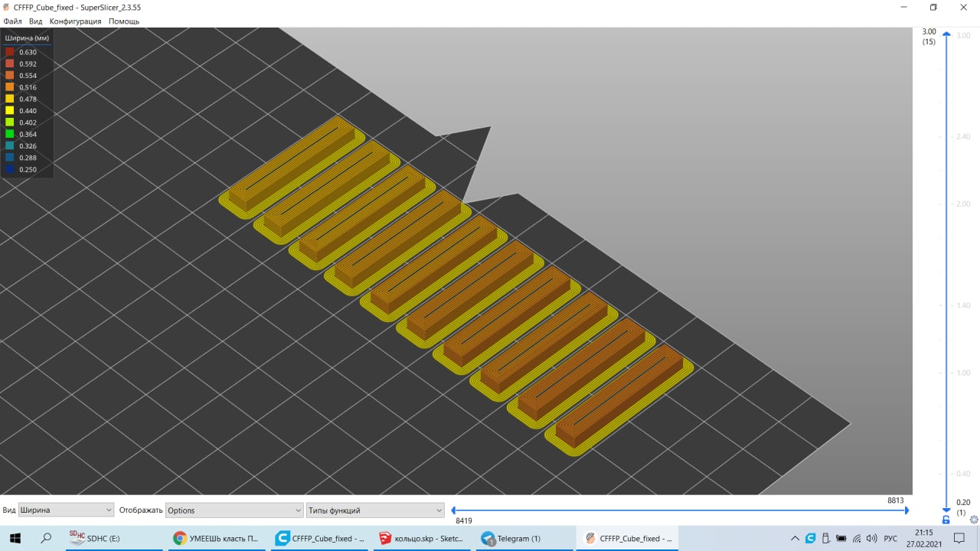Screen dimensions: 980x551
Task: Click the 0.402 width legend swatch
Action: coord(10,122)
